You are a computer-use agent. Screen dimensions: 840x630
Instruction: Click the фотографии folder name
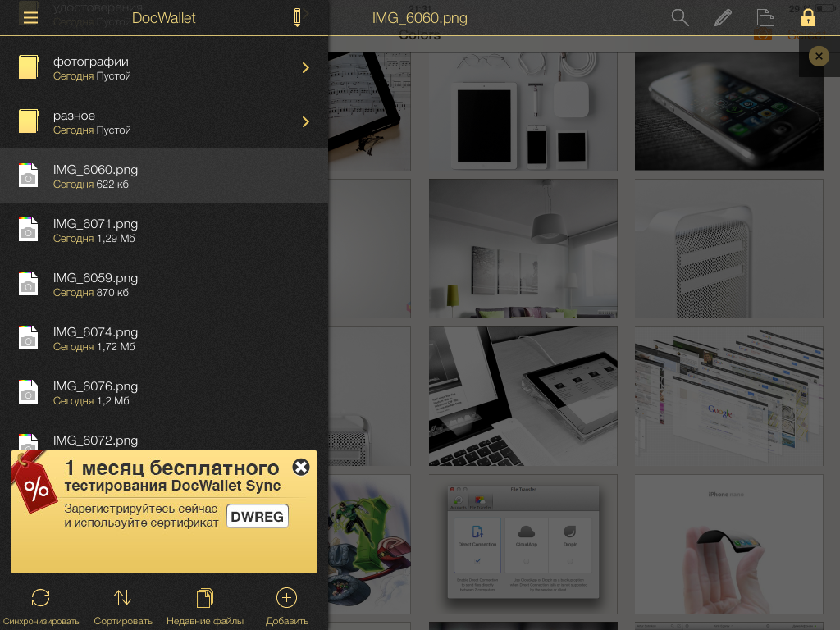[x=90, y=62]
